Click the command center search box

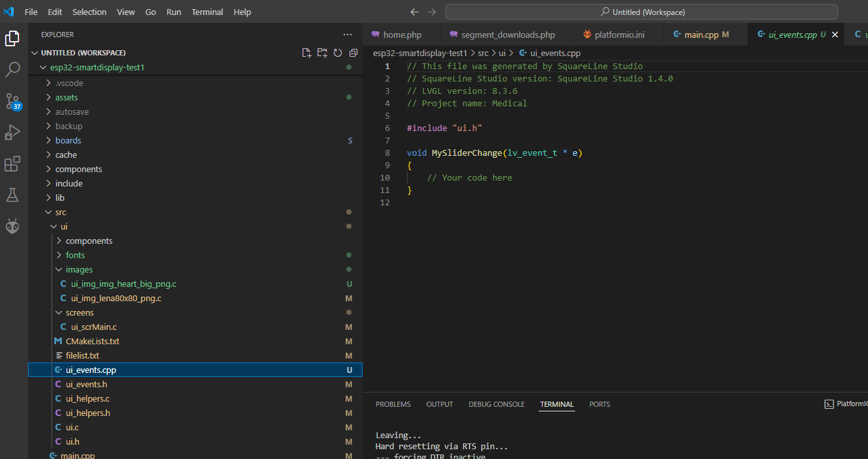tap(642, 12)
